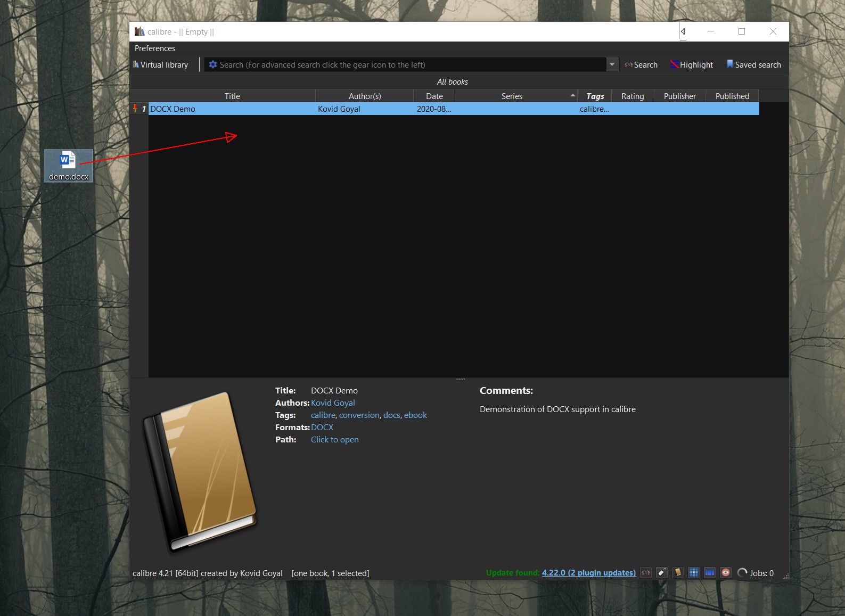Open the Preferences menu

pos(155,48)
